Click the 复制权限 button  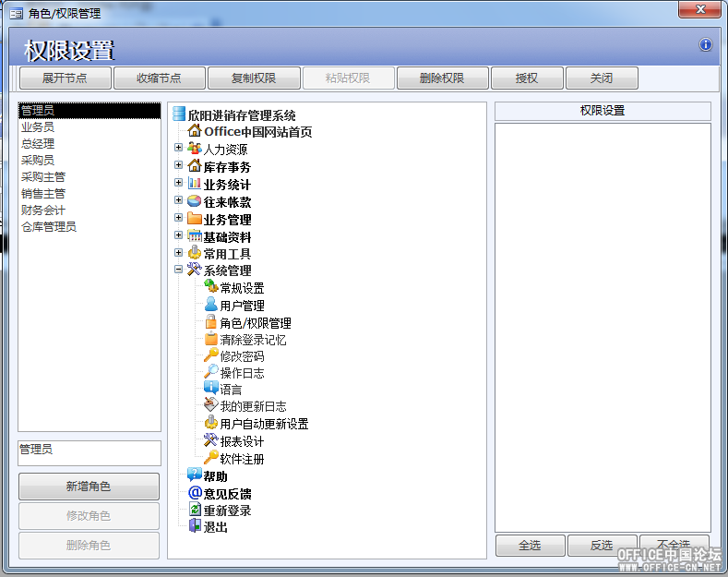coord(254,78)
